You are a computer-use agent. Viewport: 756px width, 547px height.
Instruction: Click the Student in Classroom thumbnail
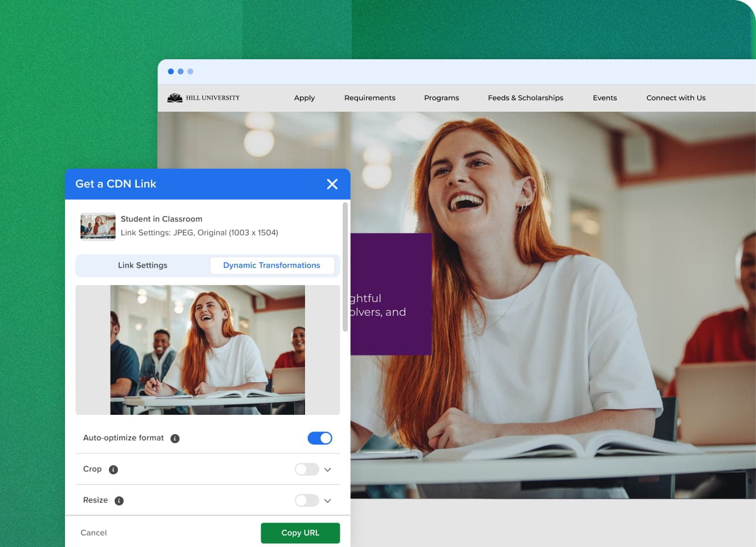tap(98, 226)
